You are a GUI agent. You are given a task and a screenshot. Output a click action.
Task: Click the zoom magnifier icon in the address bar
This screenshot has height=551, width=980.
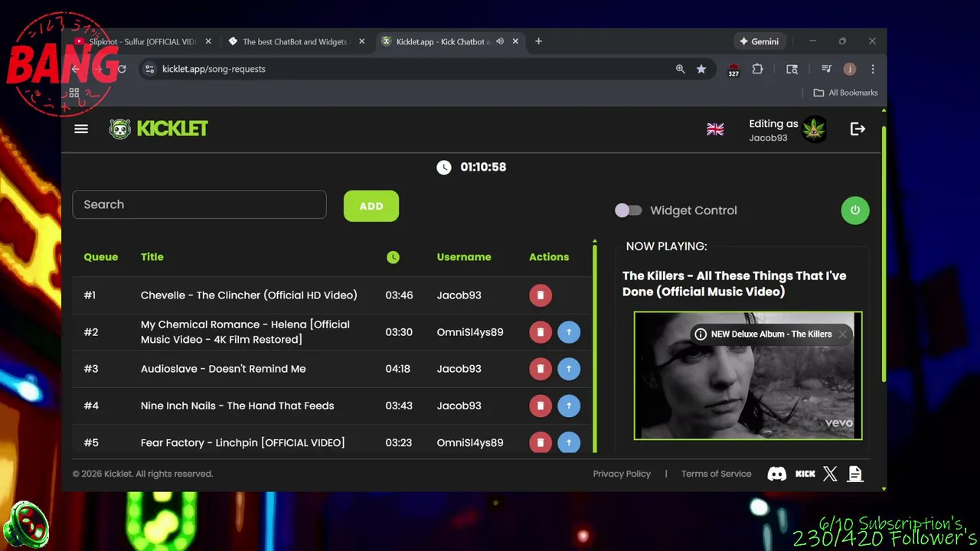click(x=680, y=69)
